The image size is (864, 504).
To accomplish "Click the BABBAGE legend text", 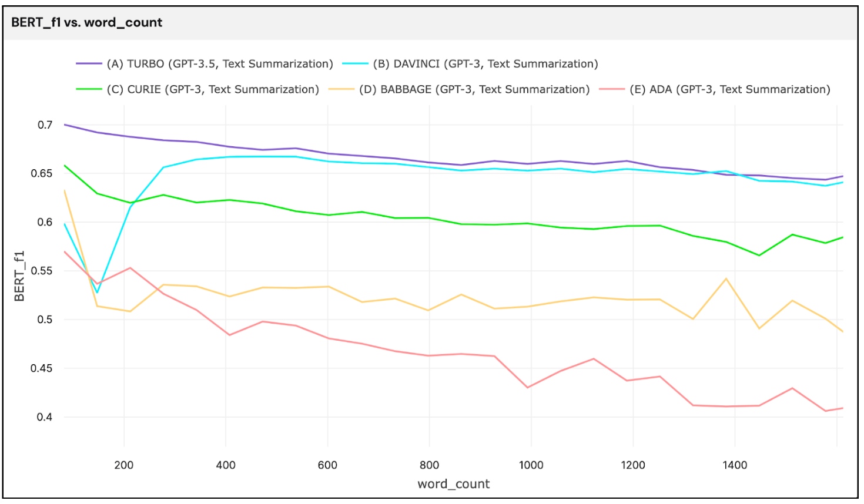I will pyautogui.click(x=474, y=89).
